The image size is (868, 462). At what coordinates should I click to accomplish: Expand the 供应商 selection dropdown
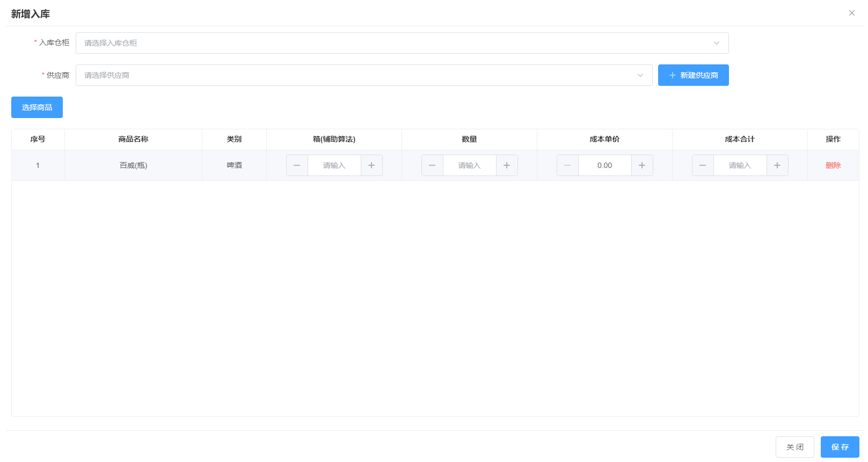point(360,75)
